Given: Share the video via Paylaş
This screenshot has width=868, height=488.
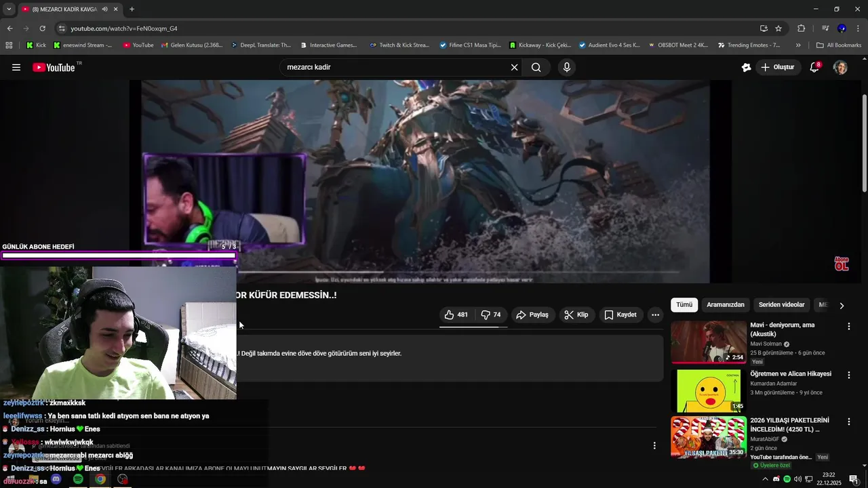Looking at the screenshot, I should (532, 314).
